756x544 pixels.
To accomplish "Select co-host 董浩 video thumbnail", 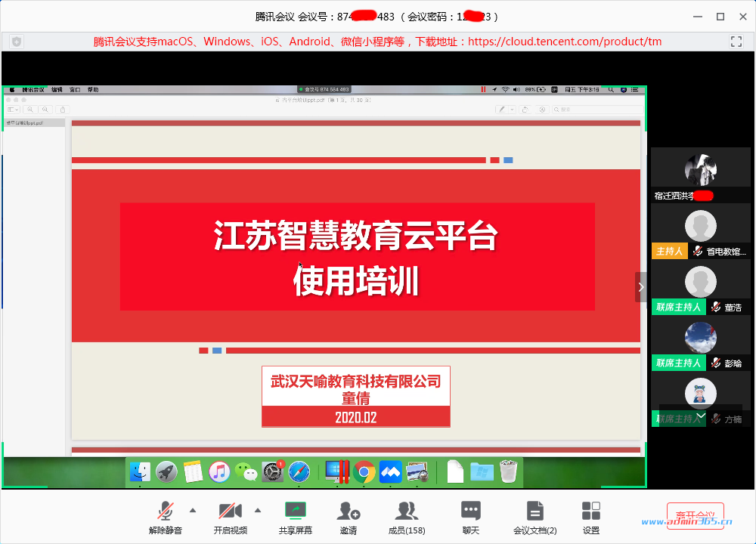I will (x=701, y=287).
